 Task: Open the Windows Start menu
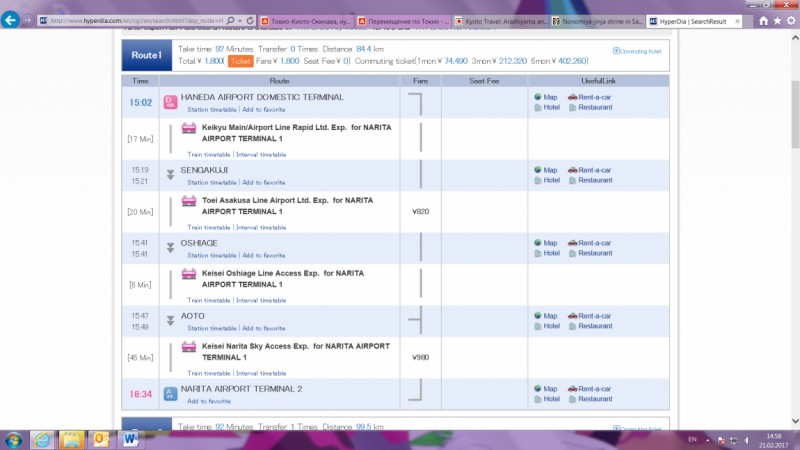14,438
